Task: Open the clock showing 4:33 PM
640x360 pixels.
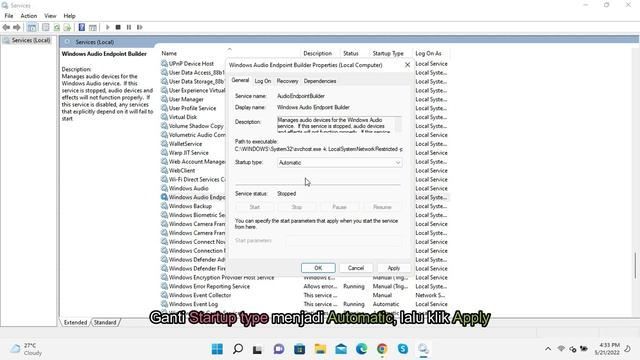Action: click(x=607, y=349)
